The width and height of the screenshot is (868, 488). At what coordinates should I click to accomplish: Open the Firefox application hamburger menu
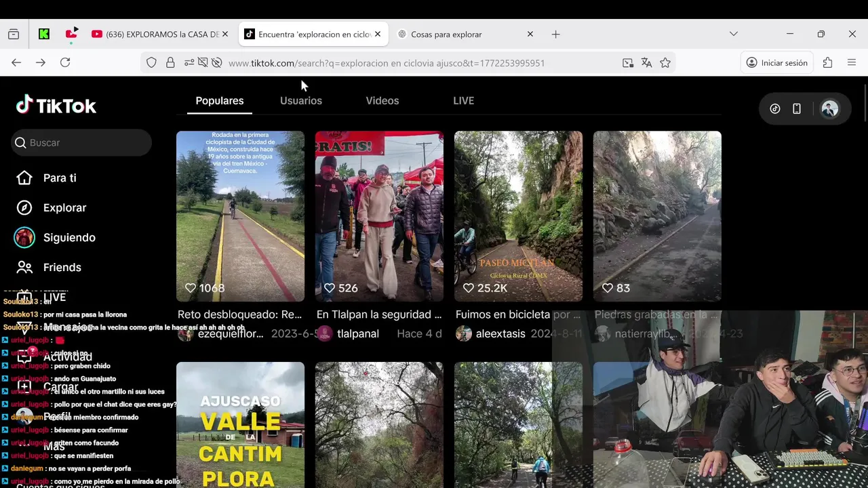click(x=852, y=63)
